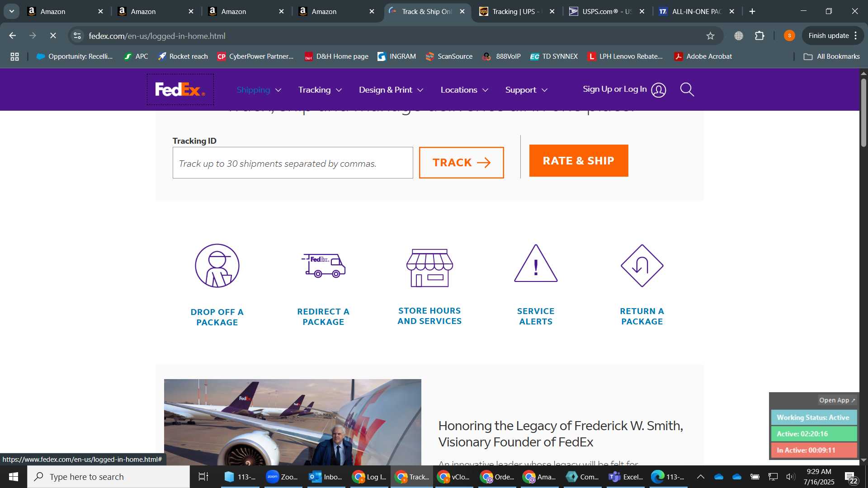Open Chrome profile avatar
Screen dimensions: 868x488
(x=789, y=36)
